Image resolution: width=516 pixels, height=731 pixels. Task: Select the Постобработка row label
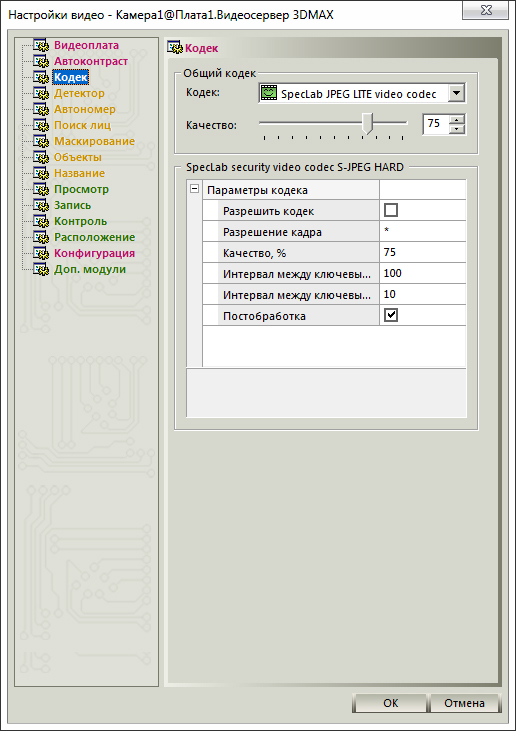264,316
